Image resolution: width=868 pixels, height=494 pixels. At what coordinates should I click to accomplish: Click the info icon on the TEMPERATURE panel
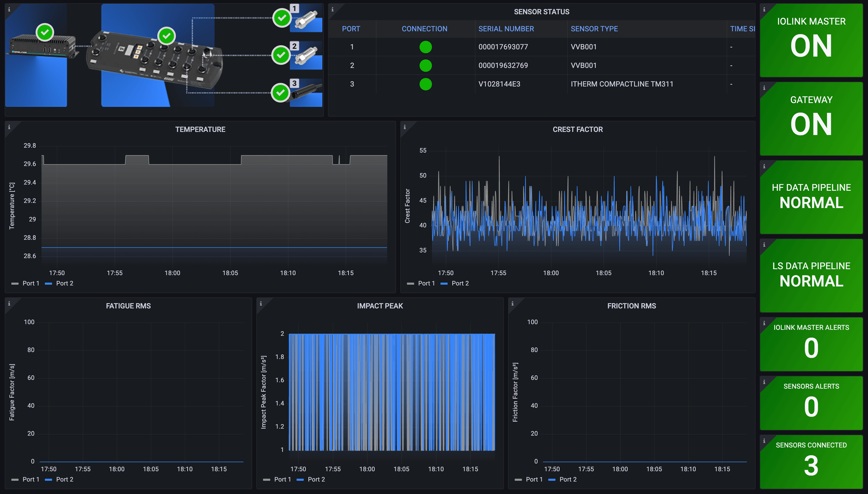click(9, 127)
